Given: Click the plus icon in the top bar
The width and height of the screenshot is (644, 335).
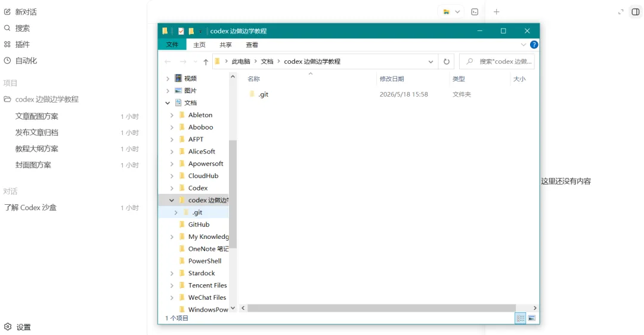Looking at the screenshot, I should pyautogui.click(x=496, y=12).
